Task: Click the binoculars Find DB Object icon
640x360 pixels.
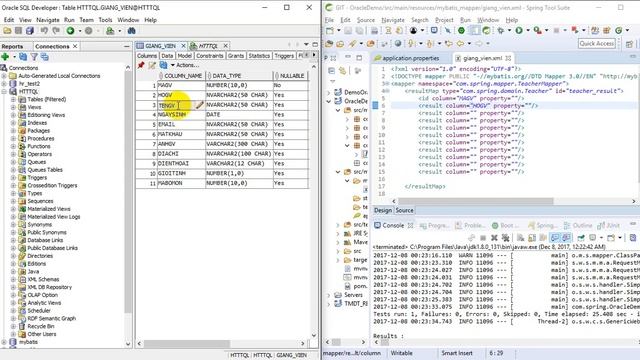Action: coord(131,31)
